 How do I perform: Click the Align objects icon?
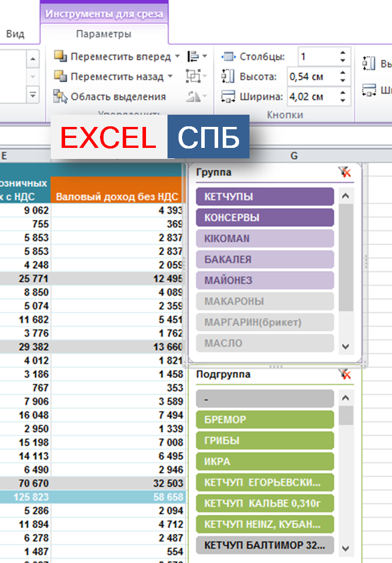[193, 56]
